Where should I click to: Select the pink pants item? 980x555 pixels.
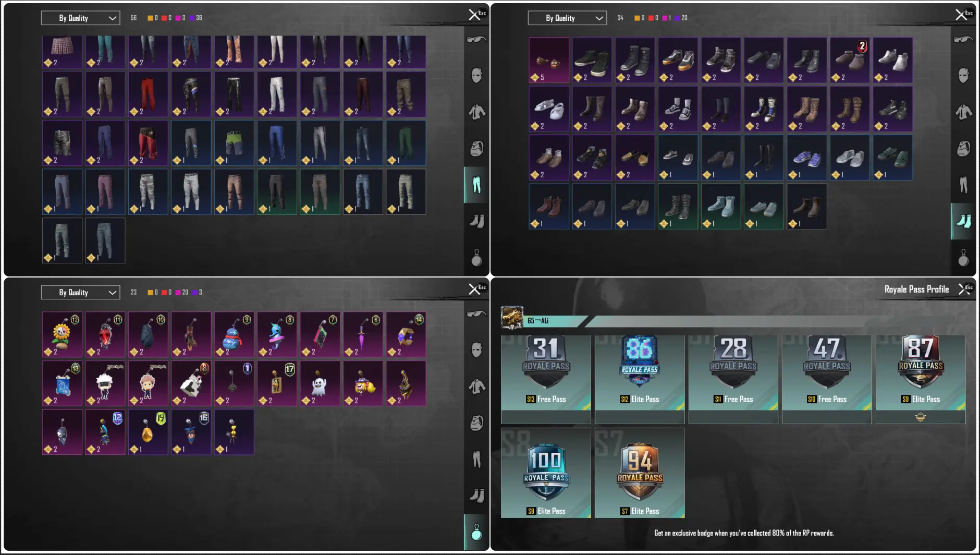pyautogui.click(x=105, y=191)
